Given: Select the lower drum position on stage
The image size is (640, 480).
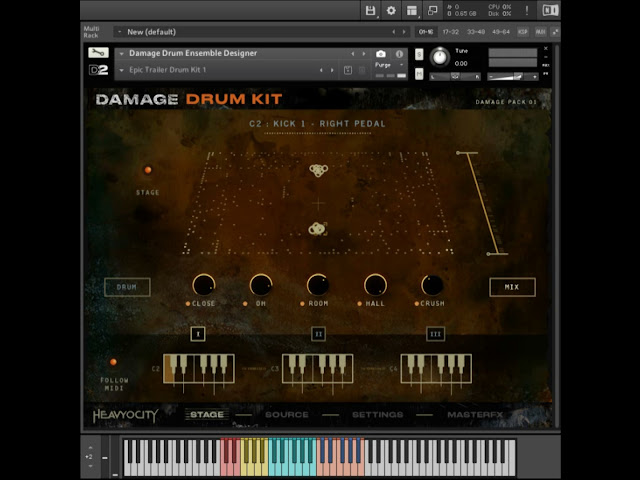Looking at the screenshot, I should 318,229.
